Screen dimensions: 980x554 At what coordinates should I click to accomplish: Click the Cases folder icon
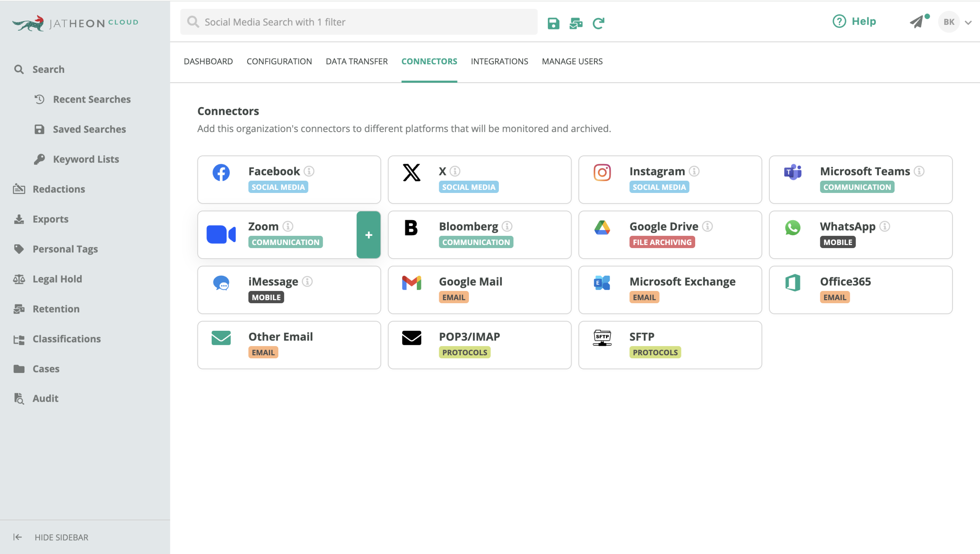(19, 369)
